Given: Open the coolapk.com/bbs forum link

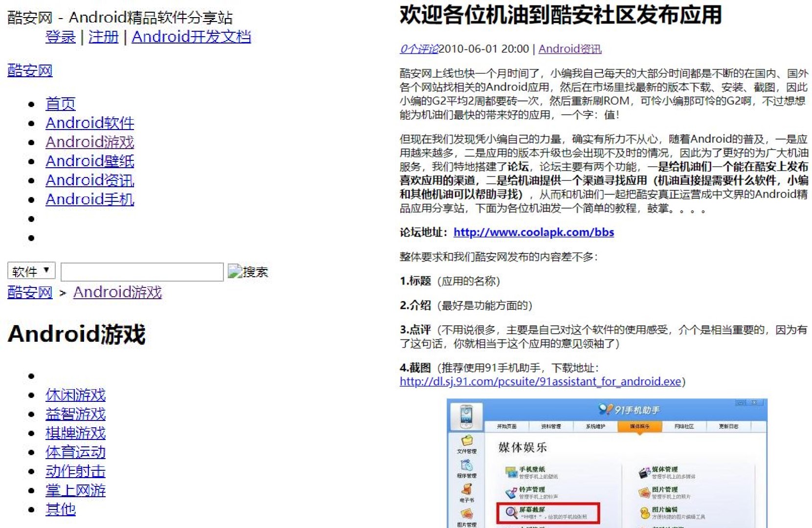Looking at the screenshot, I should 534,232.
